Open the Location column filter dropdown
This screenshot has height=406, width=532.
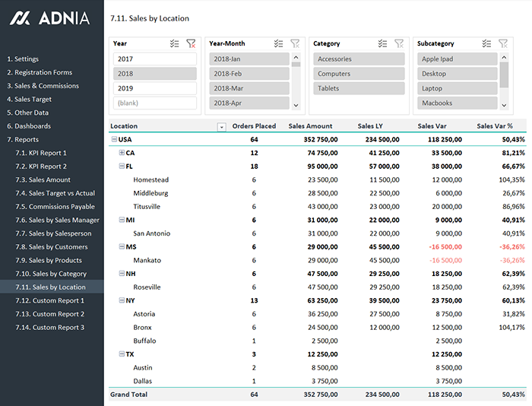coord(222,127)
